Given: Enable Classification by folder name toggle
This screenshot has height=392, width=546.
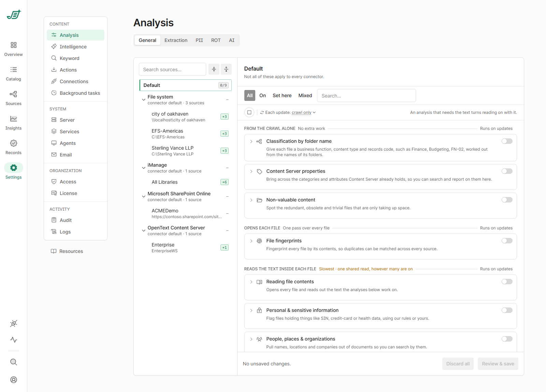Looking at the screenshot, I should pos(507,141).
